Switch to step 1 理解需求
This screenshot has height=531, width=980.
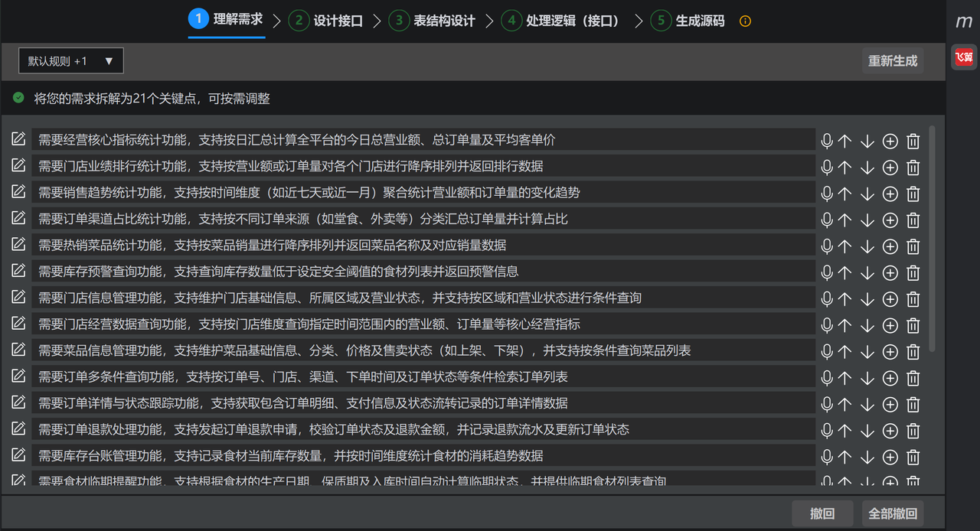[x=227, y=19]
